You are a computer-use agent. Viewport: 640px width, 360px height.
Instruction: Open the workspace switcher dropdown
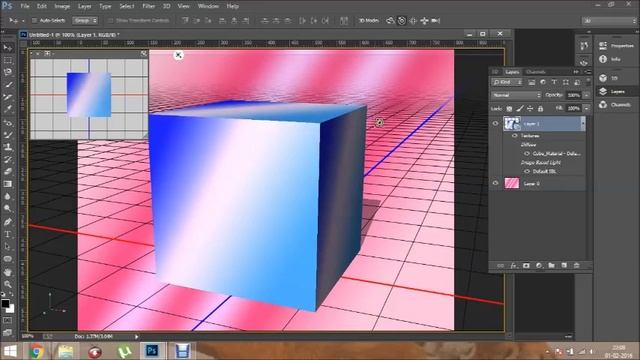[x=609, y=20]
